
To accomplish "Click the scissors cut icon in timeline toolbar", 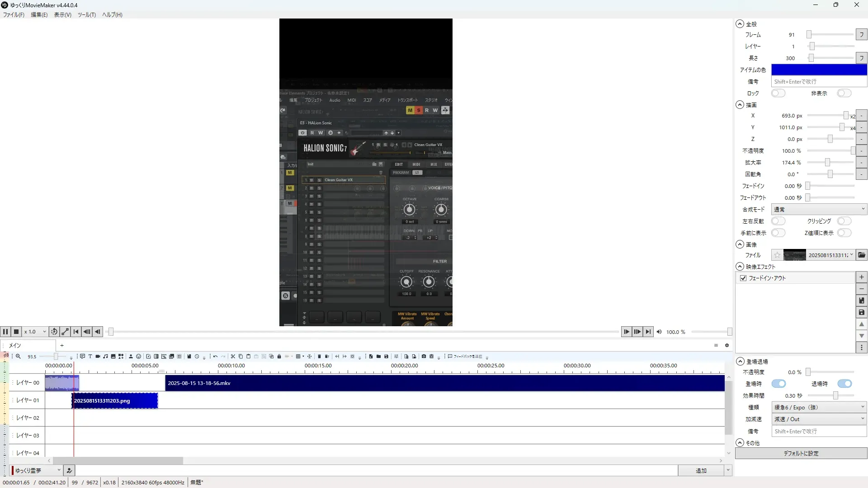I will pos(233,357).
